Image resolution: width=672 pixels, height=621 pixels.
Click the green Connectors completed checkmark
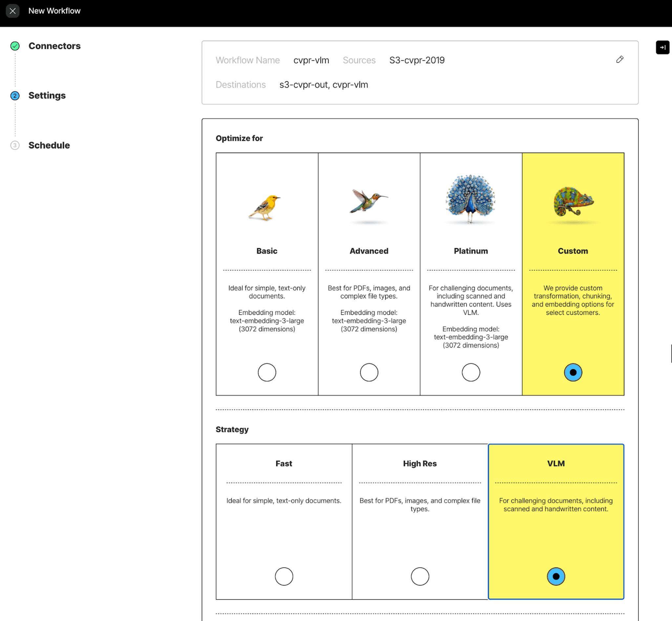click(x=15, y=46)
